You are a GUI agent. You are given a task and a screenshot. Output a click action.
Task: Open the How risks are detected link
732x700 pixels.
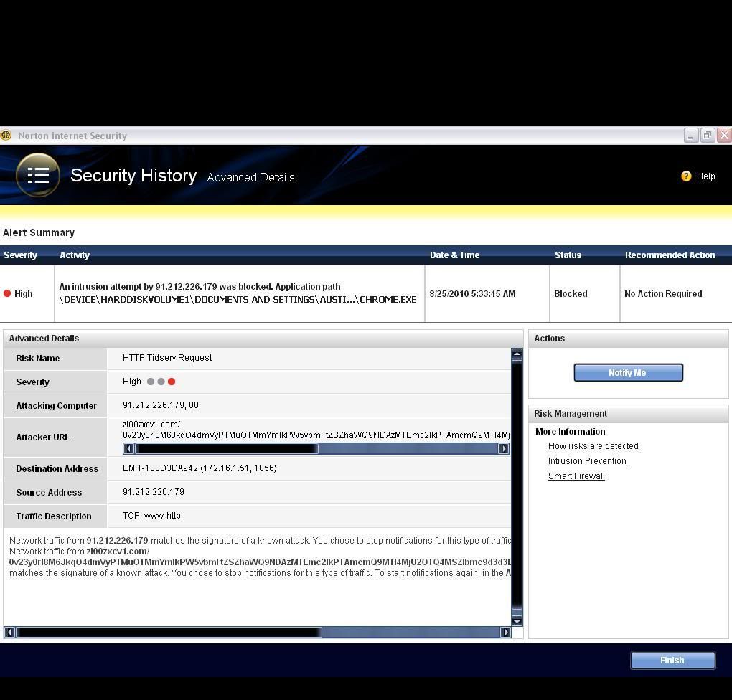coord(593,445)
